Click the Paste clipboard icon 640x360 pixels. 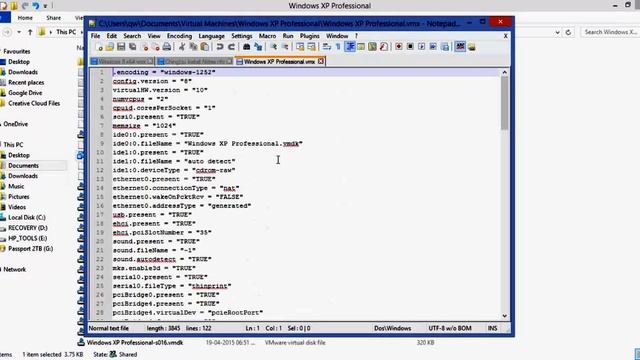[205, 47]
